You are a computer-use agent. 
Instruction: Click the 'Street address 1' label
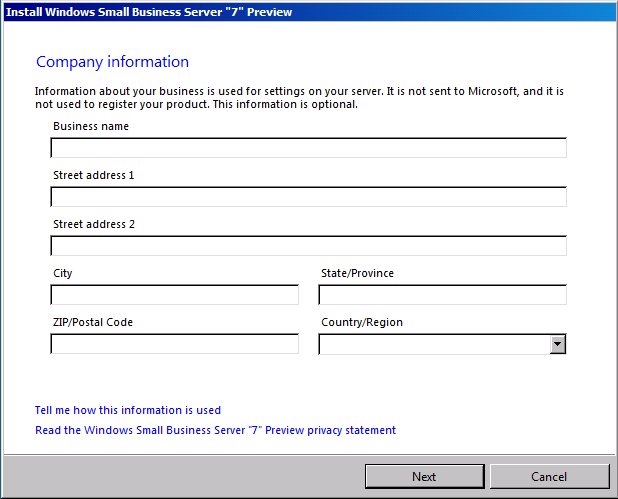coord(94,175)
